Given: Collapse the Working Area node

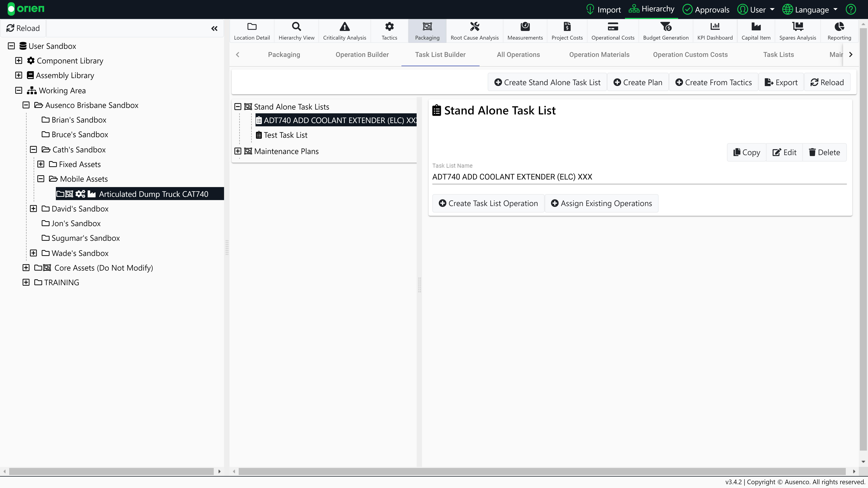Looking at the screenshot, I should [19, 90].
